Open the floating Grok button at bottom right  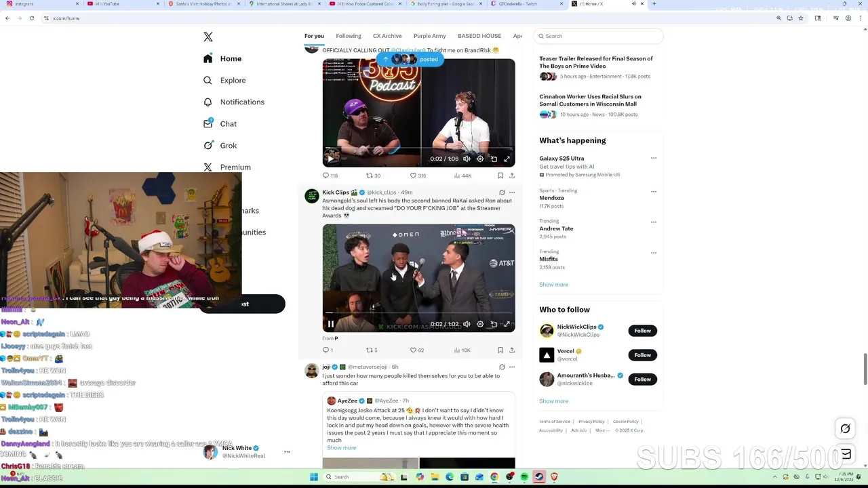845,428
